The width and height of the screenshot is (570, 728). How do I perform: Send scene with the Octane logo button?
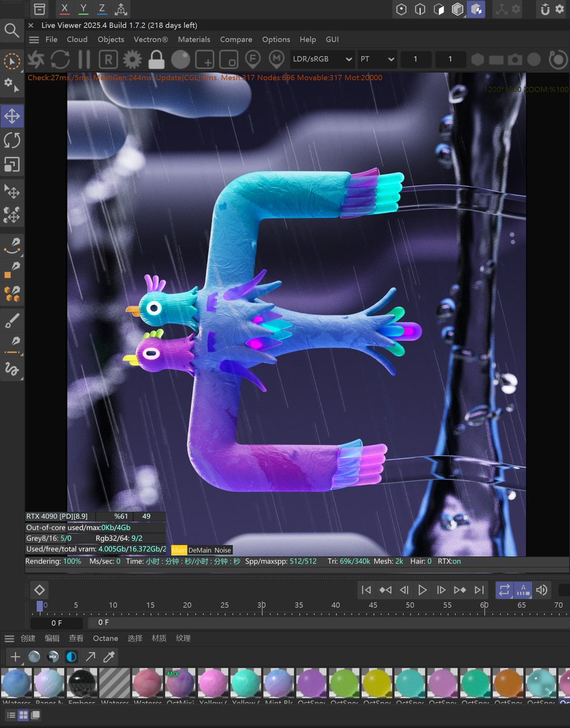click(36, 59)
